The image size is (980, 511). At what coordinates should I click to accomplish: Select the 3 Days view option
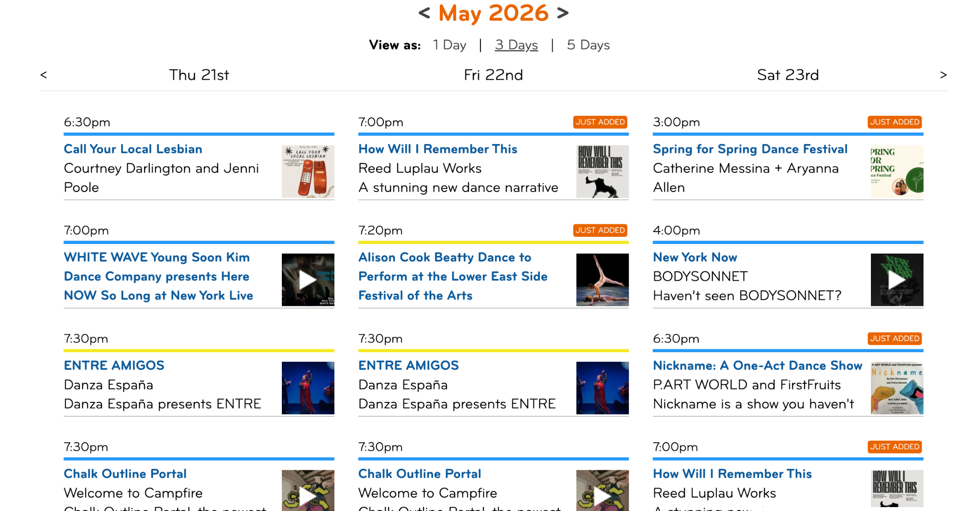click(x=516, y=45)
